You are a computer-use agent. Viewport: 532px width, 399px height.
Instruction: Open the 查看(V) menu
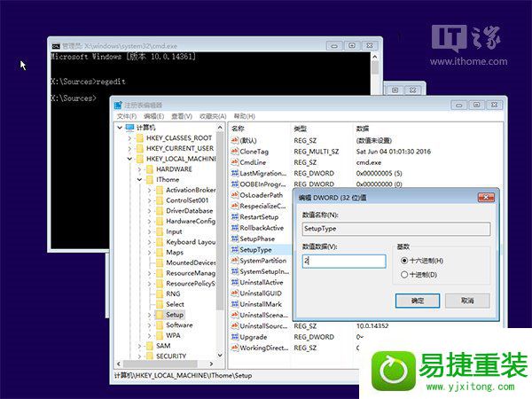coord(182,116)
